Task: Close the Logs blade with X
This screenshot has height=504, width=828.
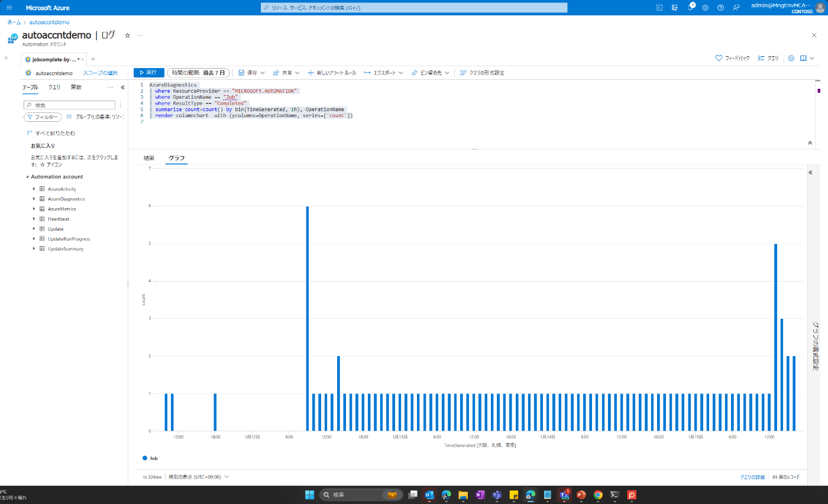Action: coord(814,35)
